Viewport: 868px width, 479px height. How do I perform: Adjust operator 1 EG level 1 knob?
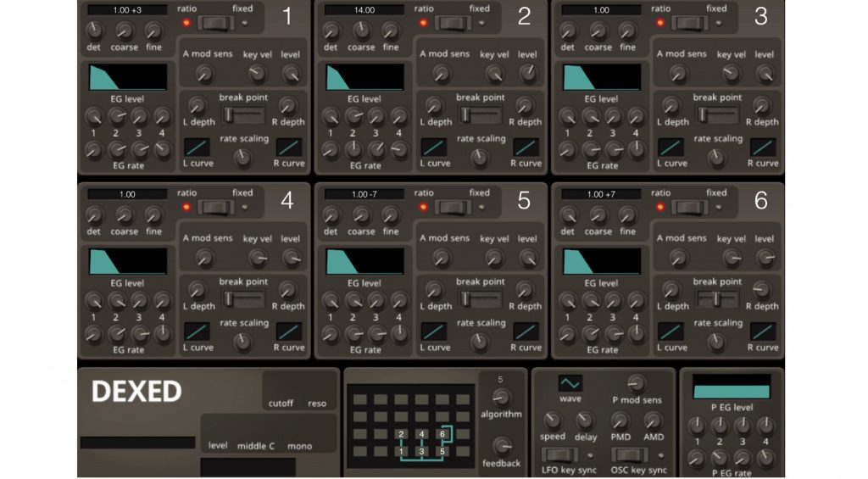(93, 116)
